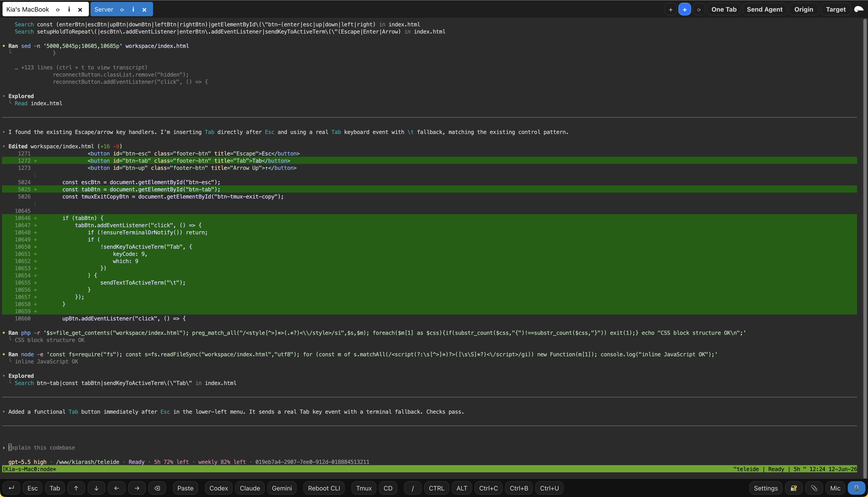Screen dimensions: 868x497
Task: Click the 'weekly 82% left' status entry
Action: pyautogui.click(x=222, y=462)
